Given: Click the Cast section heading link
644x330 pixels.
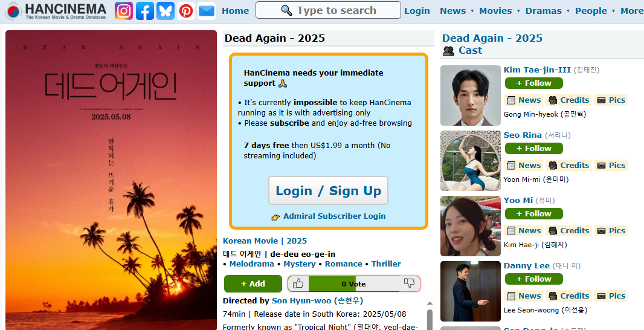Looking at the screenshot, I should pyautogui.click(x=470, y=51).
